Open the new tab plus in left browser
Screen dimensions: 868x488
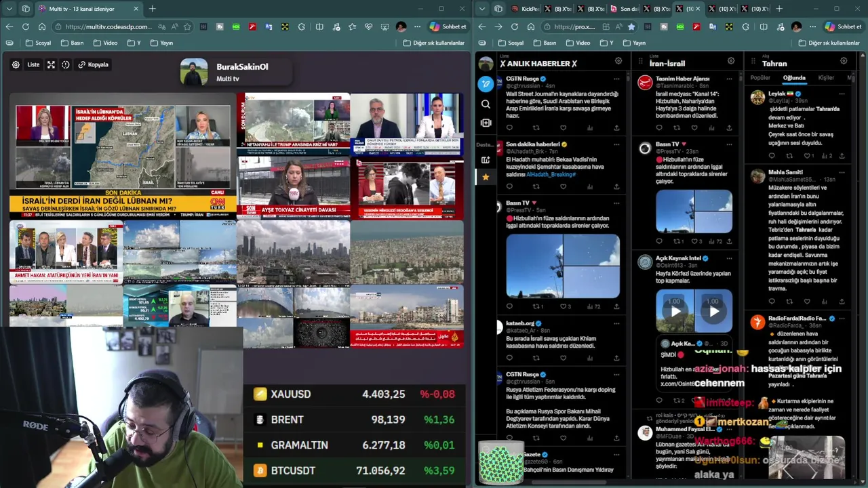coord(153,9)
